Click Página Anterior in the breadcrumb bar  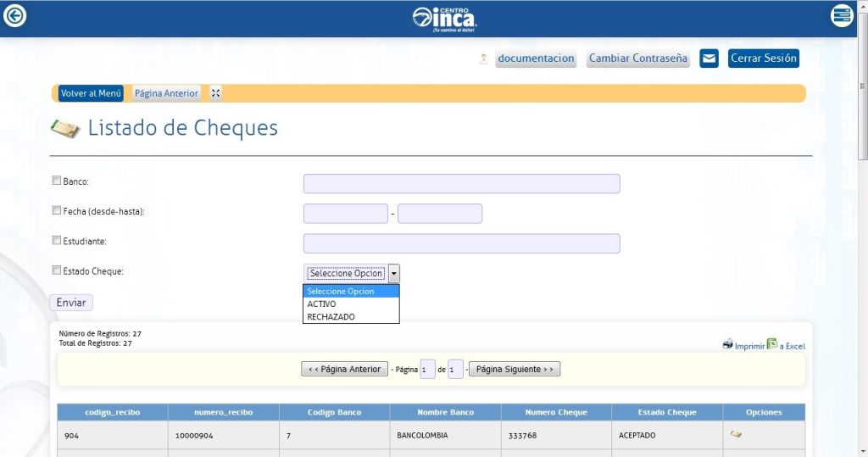tap(166, 93)
